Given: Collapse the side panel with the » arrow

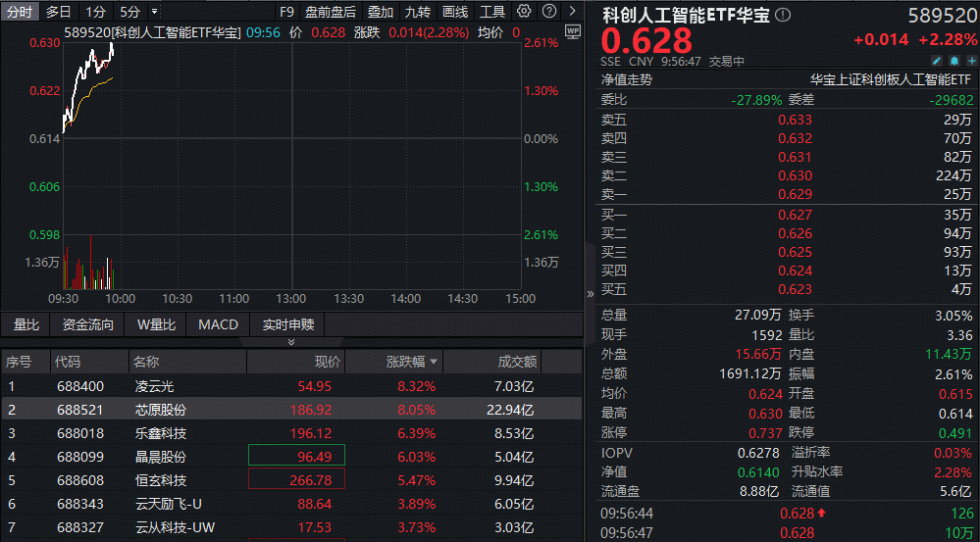Looking at the screenshot, I should [590, 293].
